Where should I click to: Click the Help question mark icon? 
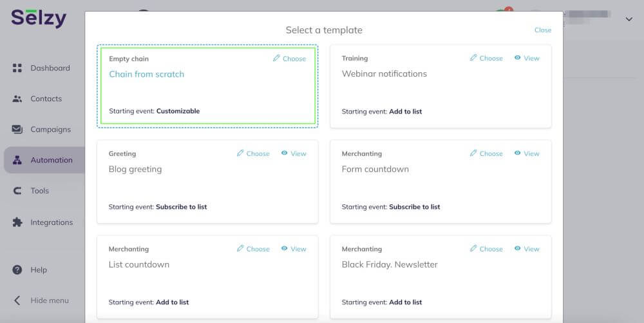17,269
